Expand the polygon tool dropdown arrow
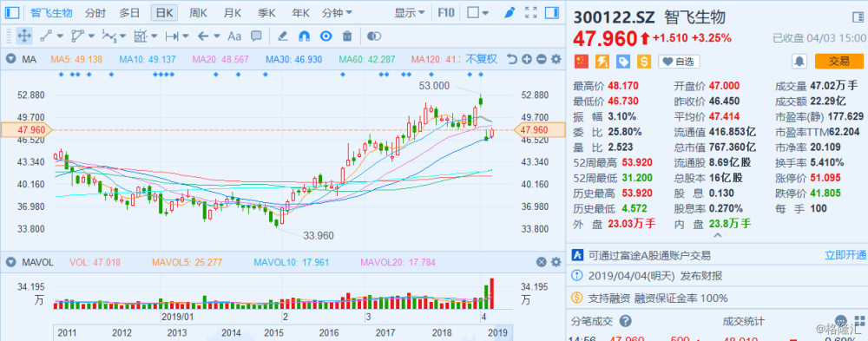This screenshot has width=868, height=341. [x=91, y=36]
